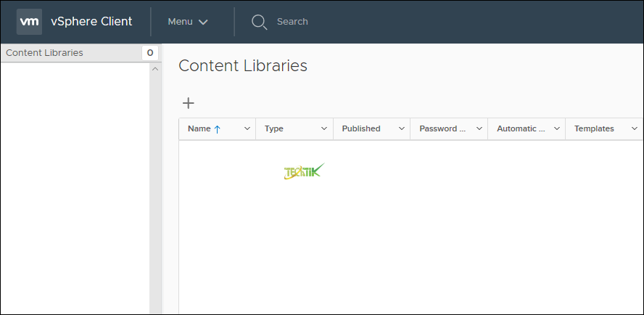Click the ascending sort arrow beside Name

(x=217, y=129)
